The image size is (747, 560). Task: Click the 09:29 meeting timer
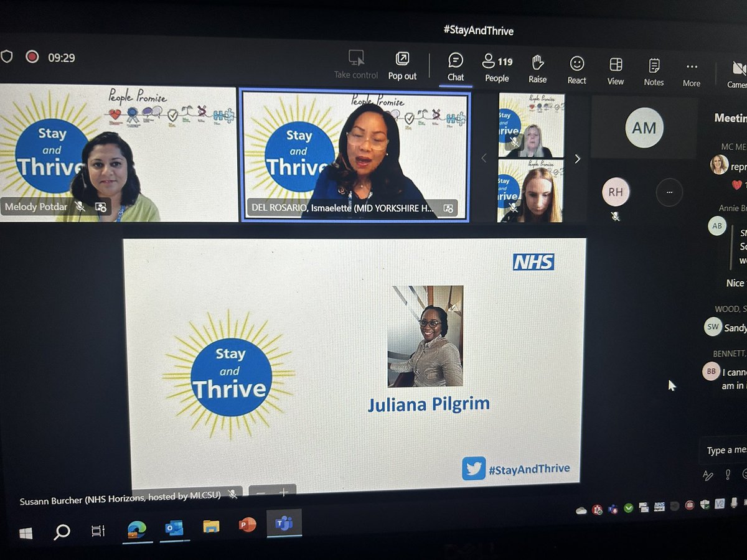point(62,58)
